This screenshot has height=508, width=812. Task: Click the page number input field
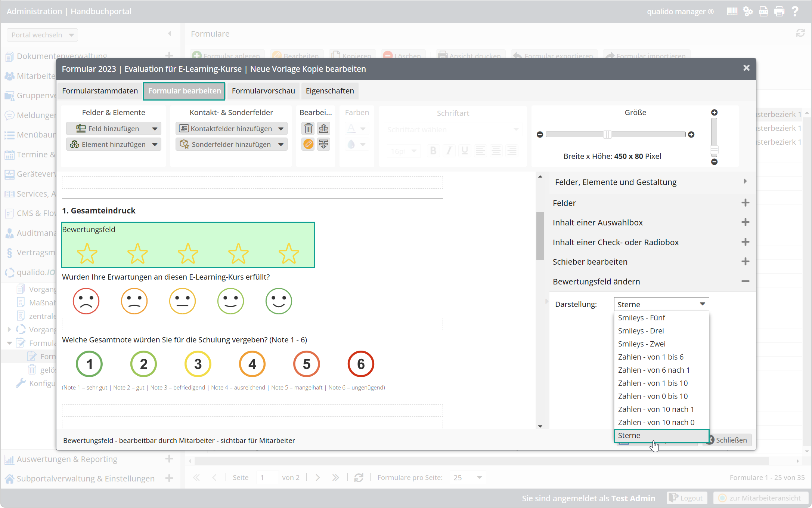click(x=267, y=477)
